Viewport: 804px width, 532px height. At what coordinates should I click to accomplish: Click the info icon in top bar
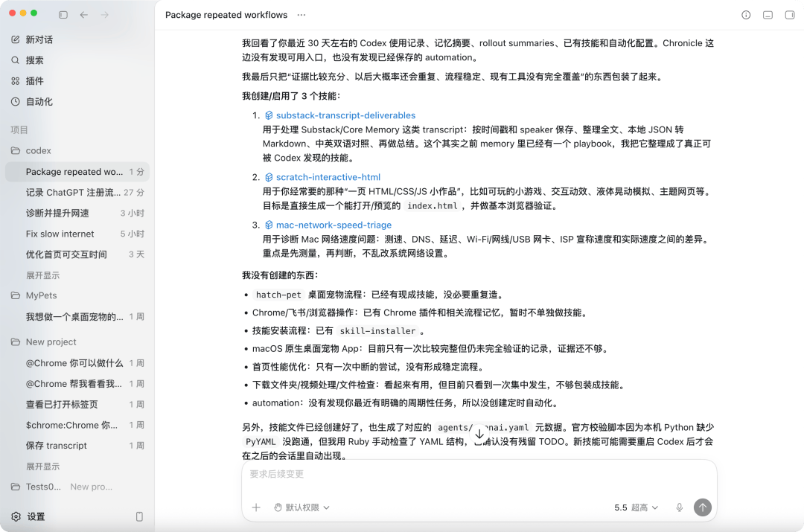coord(746,15)
